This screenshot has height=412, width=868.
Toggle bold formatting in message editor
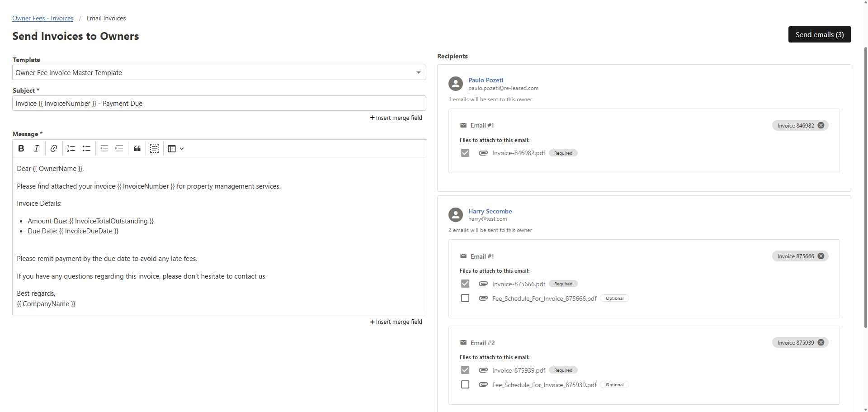tap(21, 148)
